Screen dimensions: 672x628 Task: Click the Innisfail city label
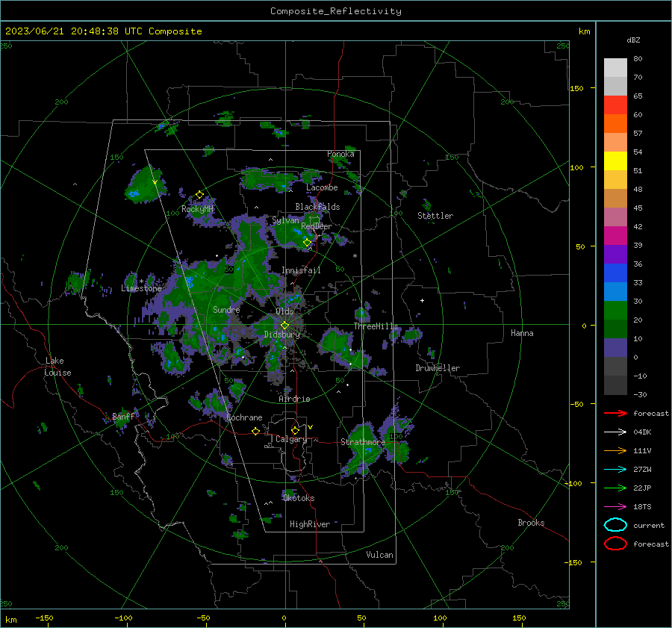click(301, 270)
